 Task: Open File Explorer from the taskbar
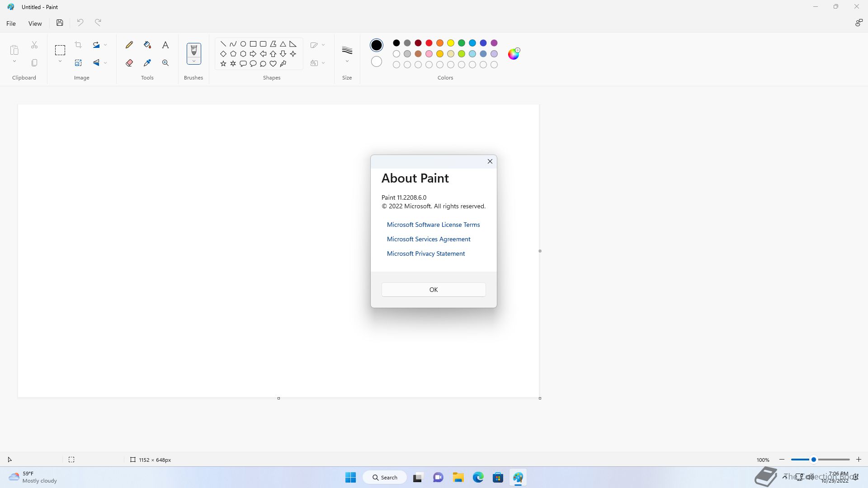coord(458,477)
